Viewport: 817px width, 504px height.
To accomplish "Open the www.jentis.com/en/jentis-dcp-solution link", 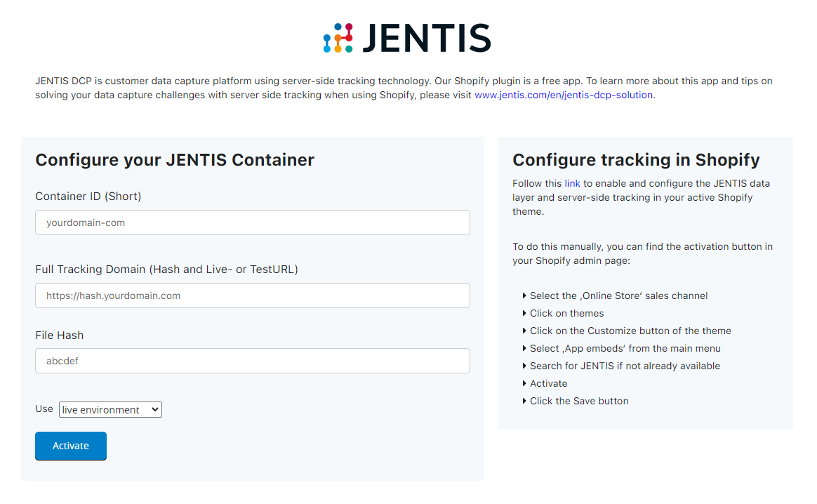I will pyautogui.click(x=563, y=95).
